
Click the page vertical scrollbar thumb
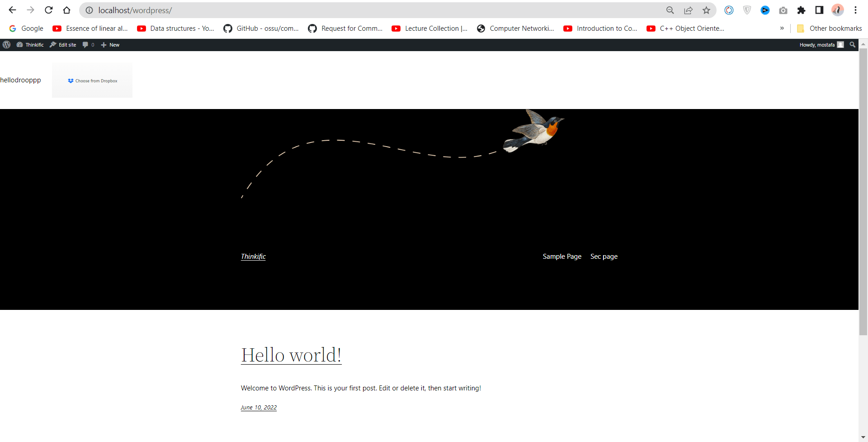point(863,192)
